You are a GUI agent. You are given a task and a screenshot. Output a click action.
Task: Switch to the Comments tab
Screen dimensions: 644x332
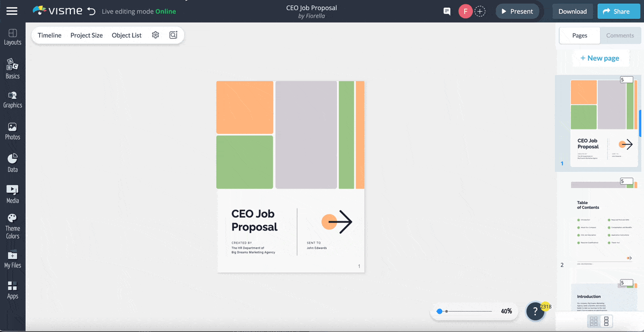pos(620,35)
